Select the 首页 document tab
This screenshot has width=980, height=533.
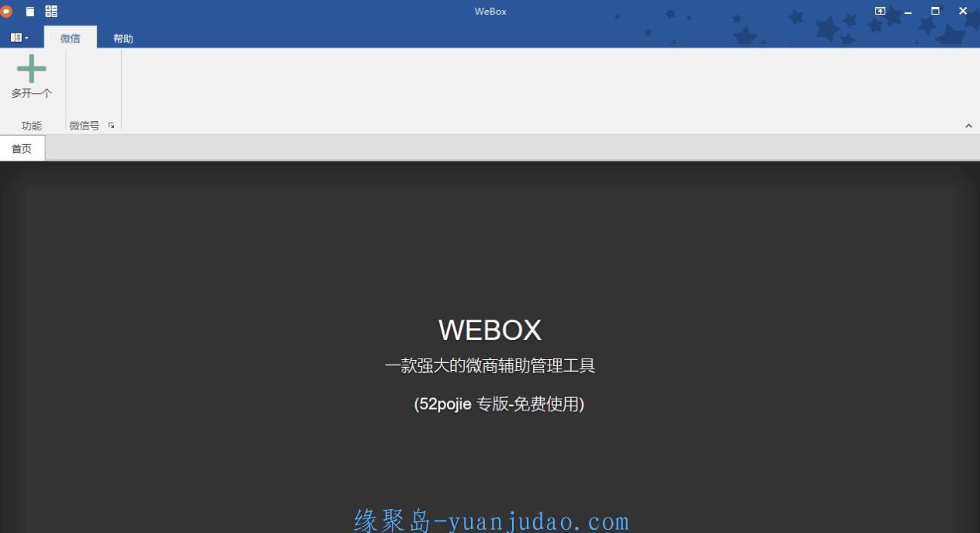(23, 148)
